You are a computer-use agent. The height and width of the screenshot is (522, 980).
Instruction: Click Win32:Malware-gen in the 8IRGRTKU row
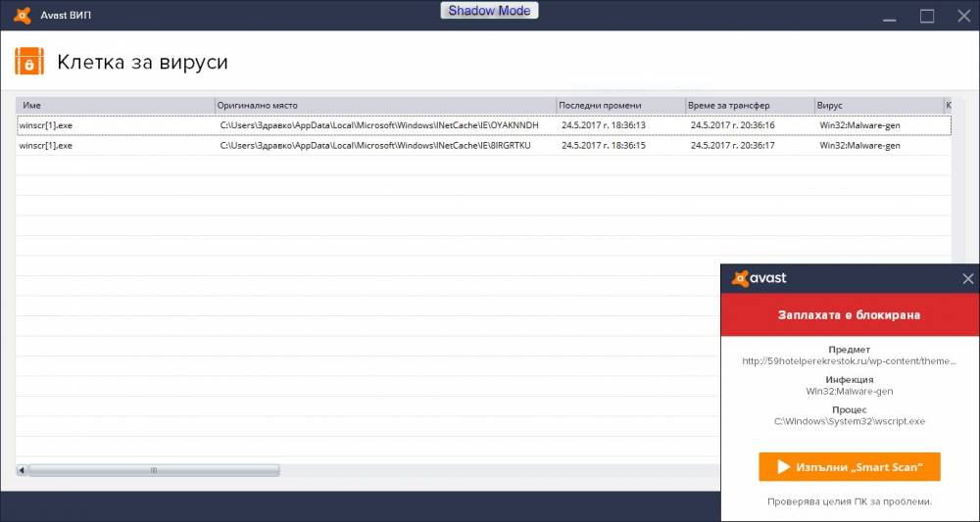860,146
